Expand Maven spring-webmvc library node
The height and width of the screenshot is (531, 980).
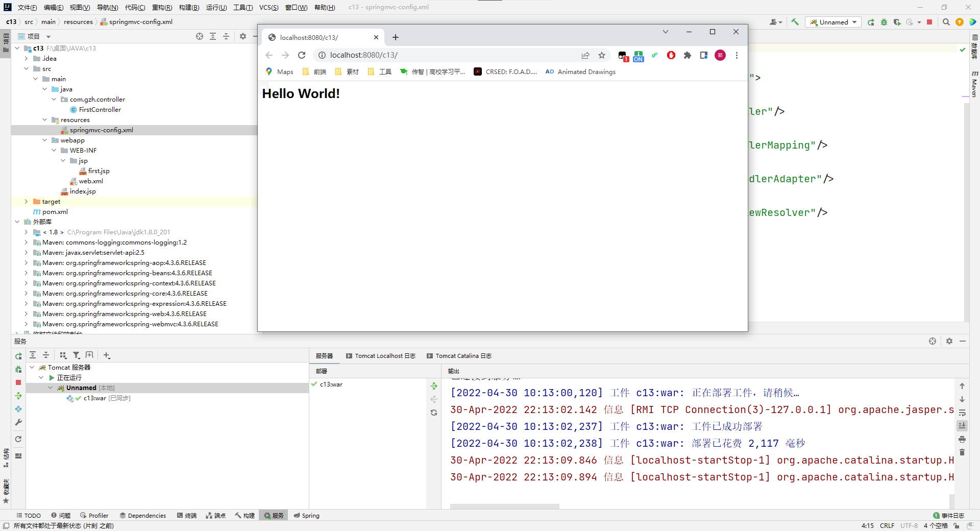[26, 324]
